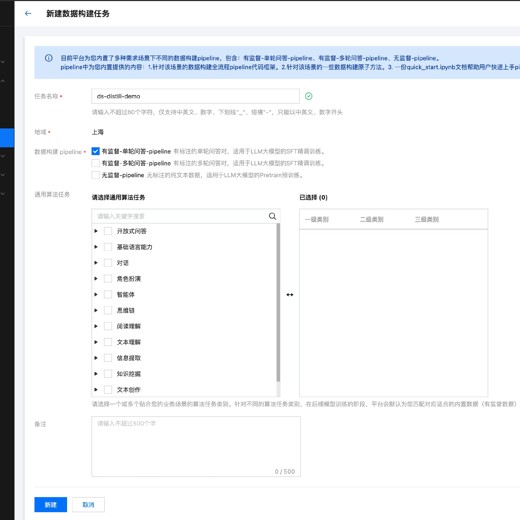
Task: Click the keyword search box above the task list
Action: coord(186,216)
